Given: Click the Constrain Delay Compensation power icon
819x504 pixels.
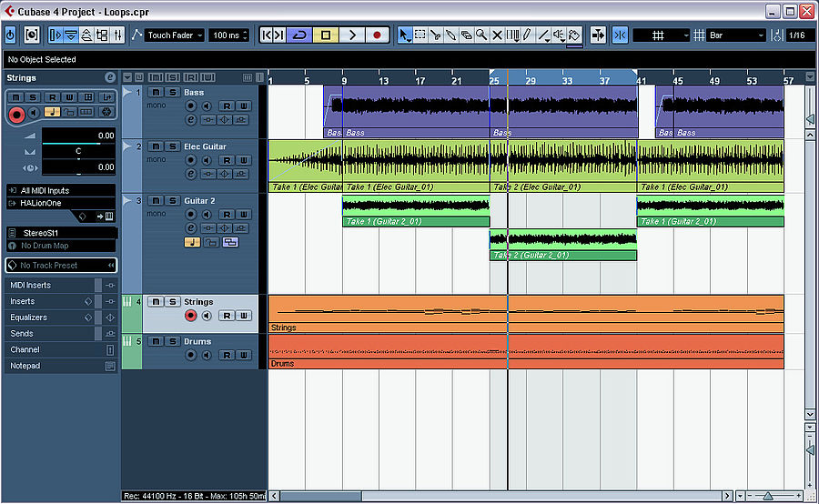Looking at the screenshot, I should click(x=10, y=35).
